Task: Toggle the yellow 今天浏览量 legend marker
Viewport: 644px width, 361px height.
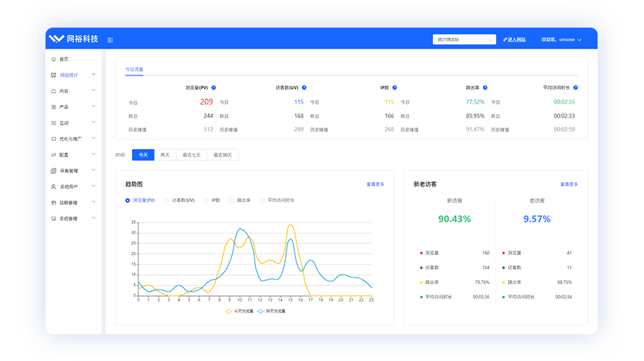Action: tap(228, 311)
